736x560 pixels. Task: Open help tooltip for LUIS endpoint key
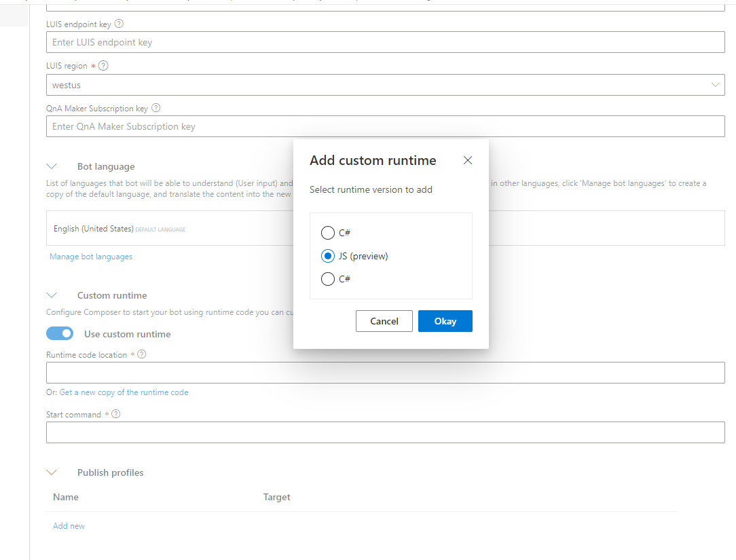point(119,24)
